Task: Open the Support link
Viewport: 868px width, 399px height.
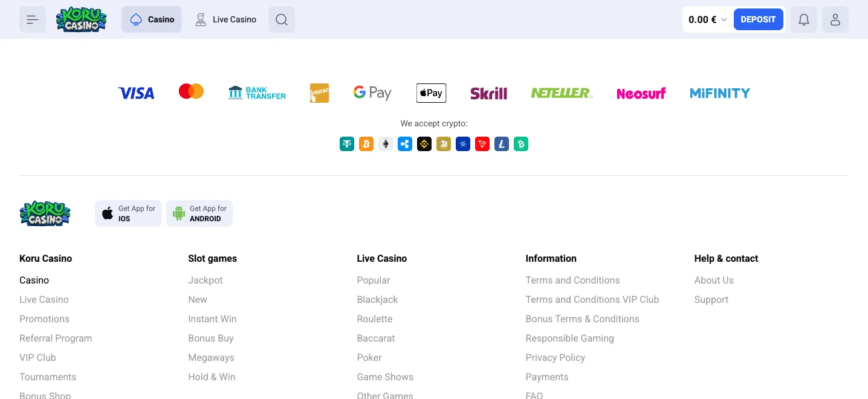Action: [711, 299]
